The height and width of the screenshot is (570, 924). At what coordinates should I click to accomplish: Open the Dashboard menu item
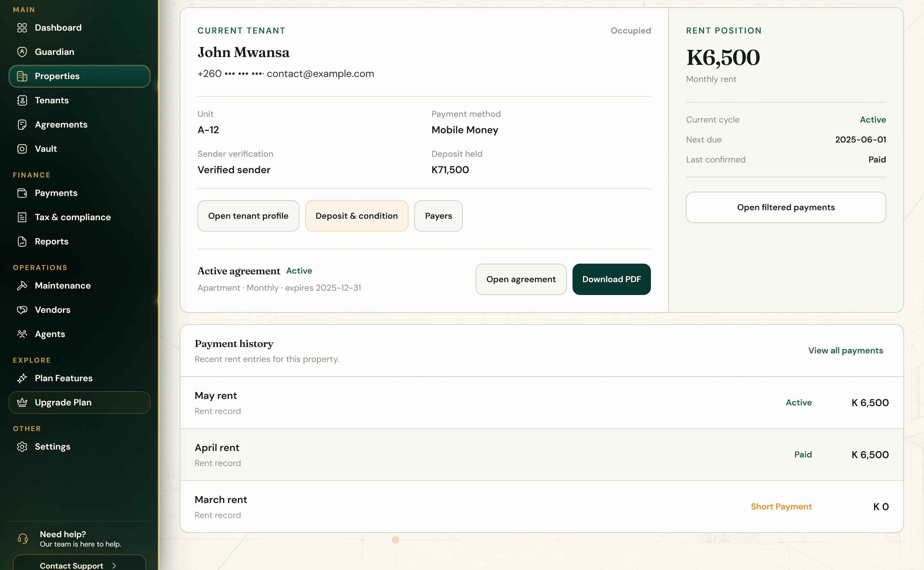(79, 28)
